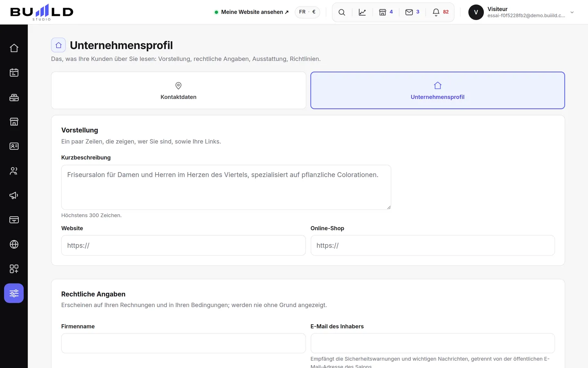This screenshot has width=588, height=368.
Task: Click the Visiteur account email text
Action: [x=526, y=16]
